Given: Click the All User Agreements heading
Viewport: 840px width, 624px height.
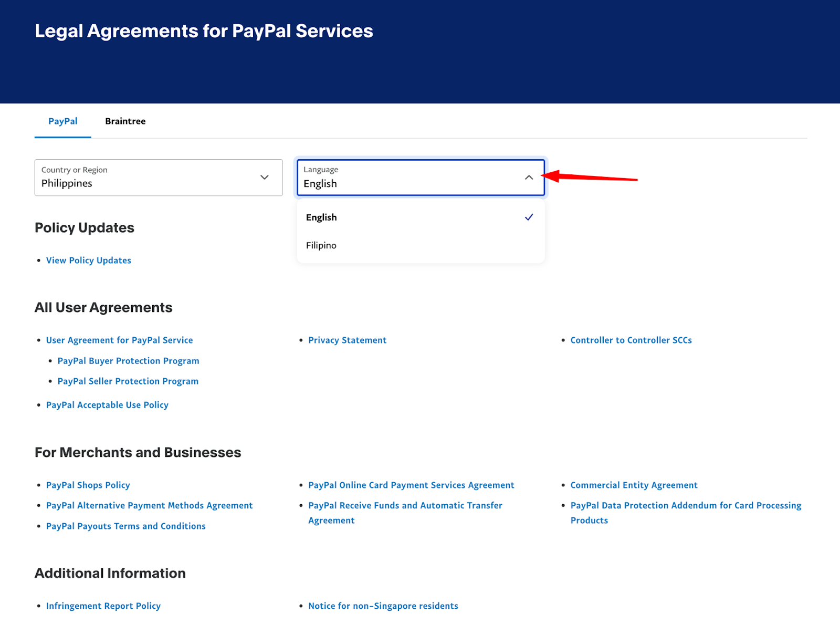Looking at the screenshot, I should coord(103,308).
